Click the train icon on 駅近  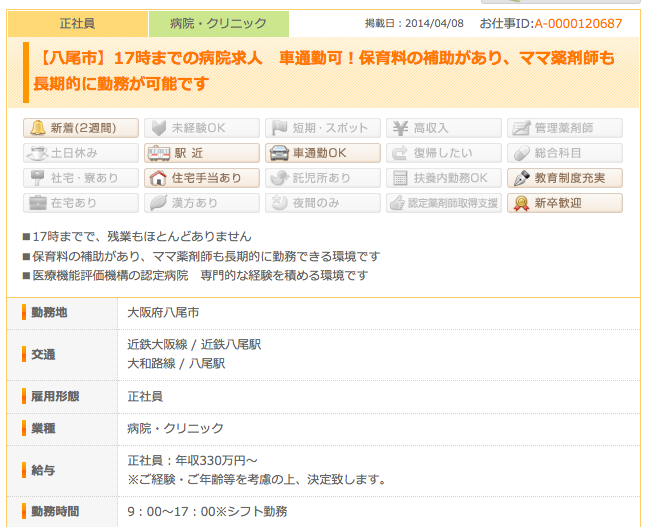[160, 153]
